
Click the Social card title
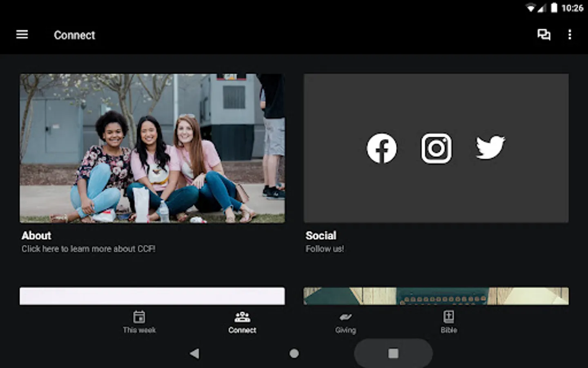click(321, 236)
